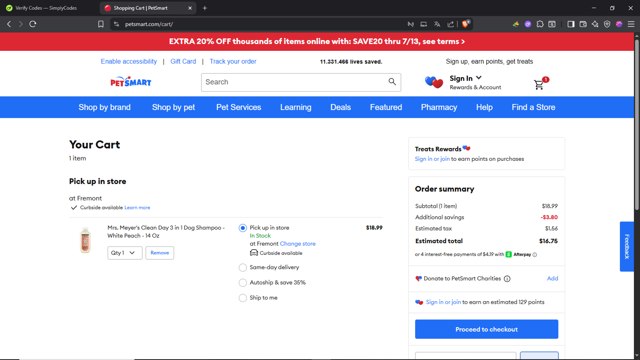The height and width of the screenshot is (360, 640).
Task: Click Sign in or join to earn 129 points
Action: 443,302
